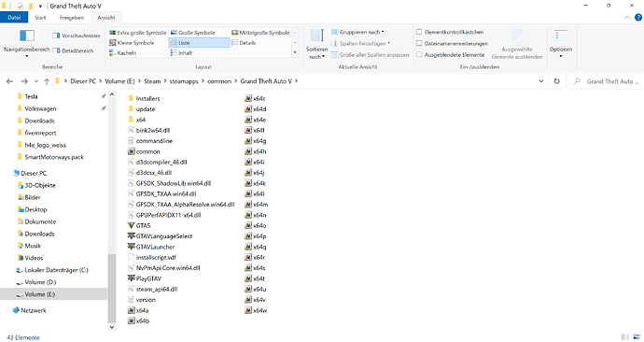
Task: Select Kleine Symbole layout
Action: point(132,43)
